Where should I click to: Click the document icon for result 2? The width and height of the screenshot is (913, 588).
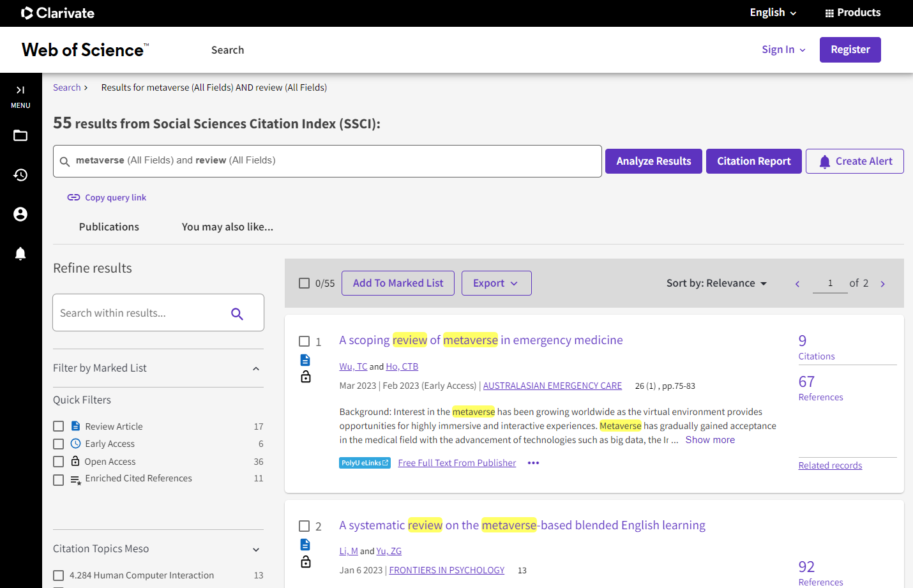pyautogui.click(x=305, y=545)
